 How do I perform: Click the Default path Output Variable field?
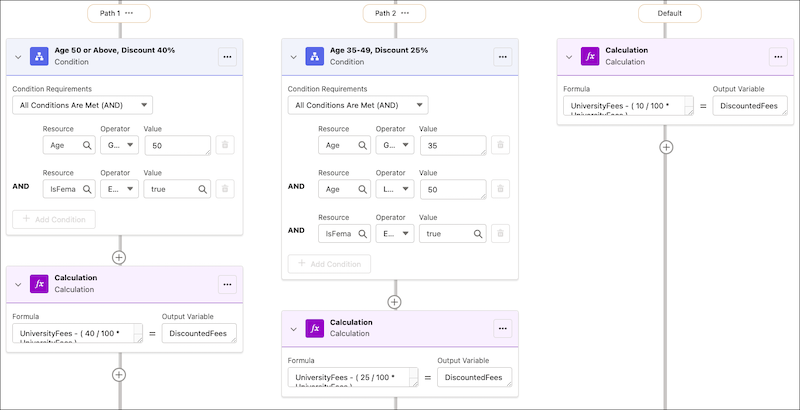(x=750, y=105)
